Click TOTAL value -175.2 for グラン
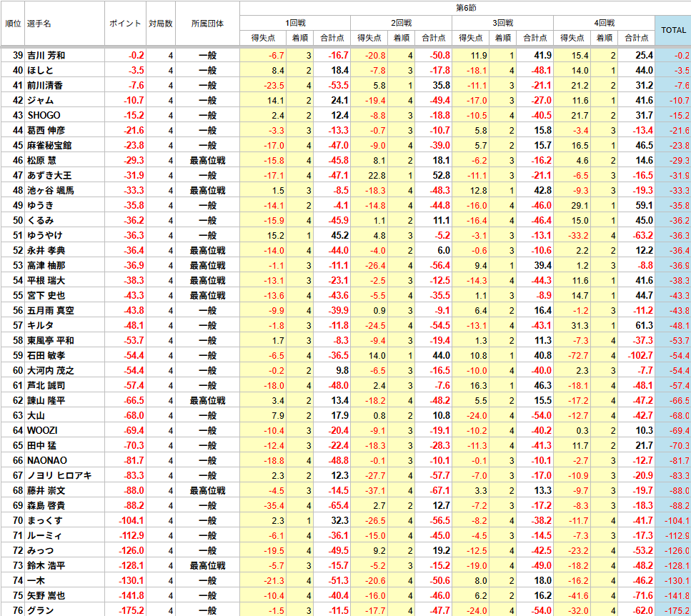The width and height of the screenshot is (691, 616). coord(677,611)
